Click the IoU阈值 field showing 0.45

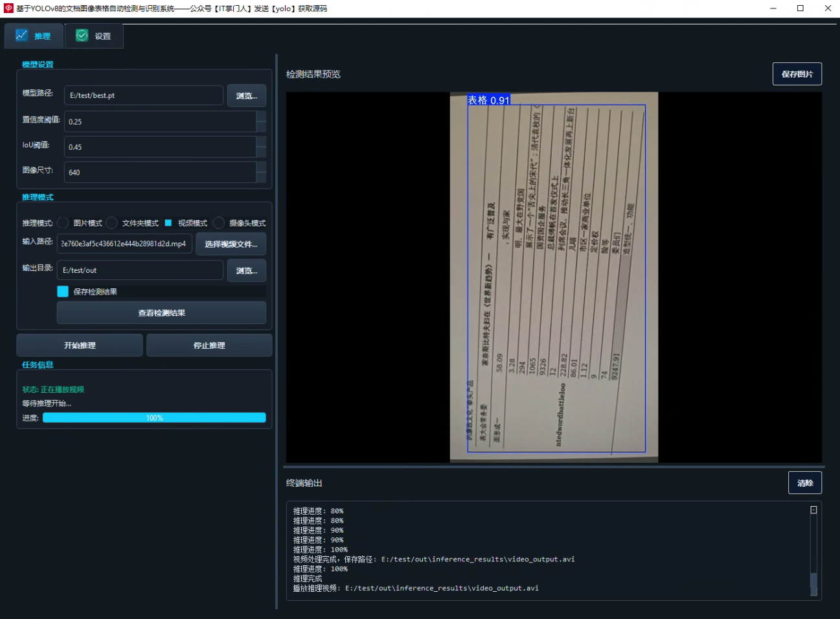tap(160, 146)
